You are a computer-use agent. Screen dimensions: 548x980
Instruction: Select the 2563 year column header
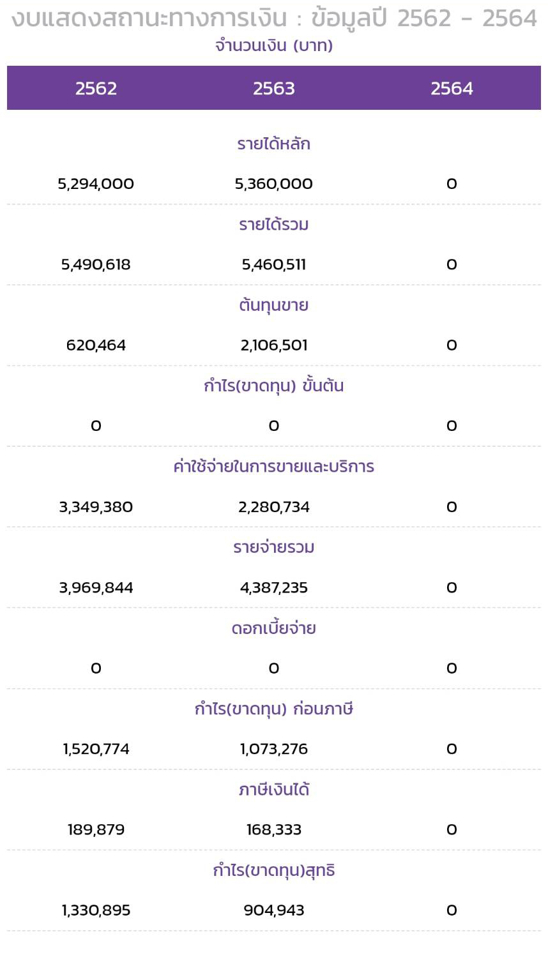[x=273, y=88]
